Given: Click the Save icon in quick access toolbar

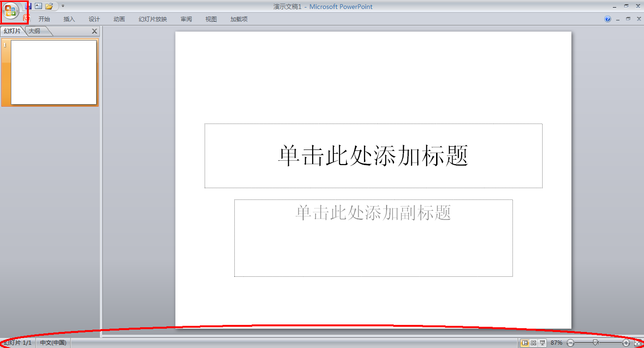Looking at the screenshot, I should tap(28, 6).
